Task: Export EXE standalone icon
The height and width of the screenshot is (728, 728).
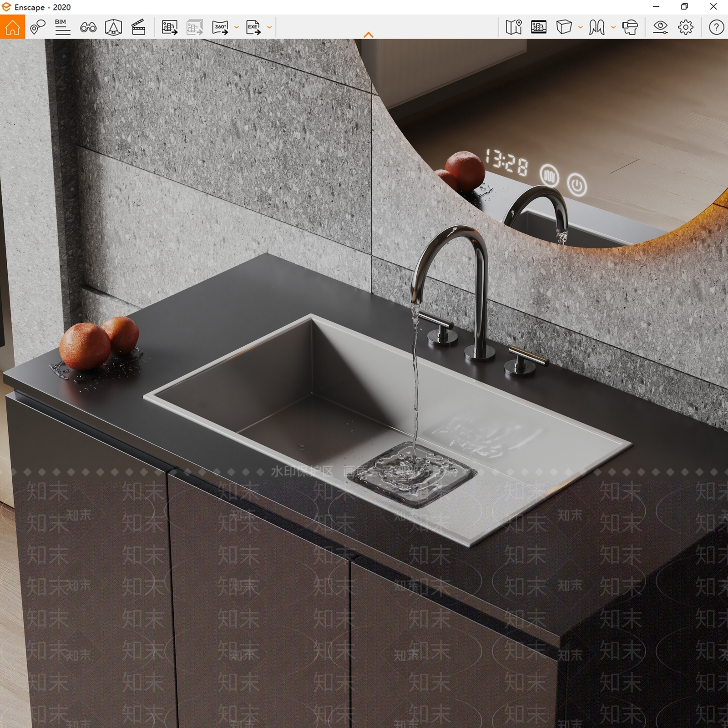Action: 253,27
